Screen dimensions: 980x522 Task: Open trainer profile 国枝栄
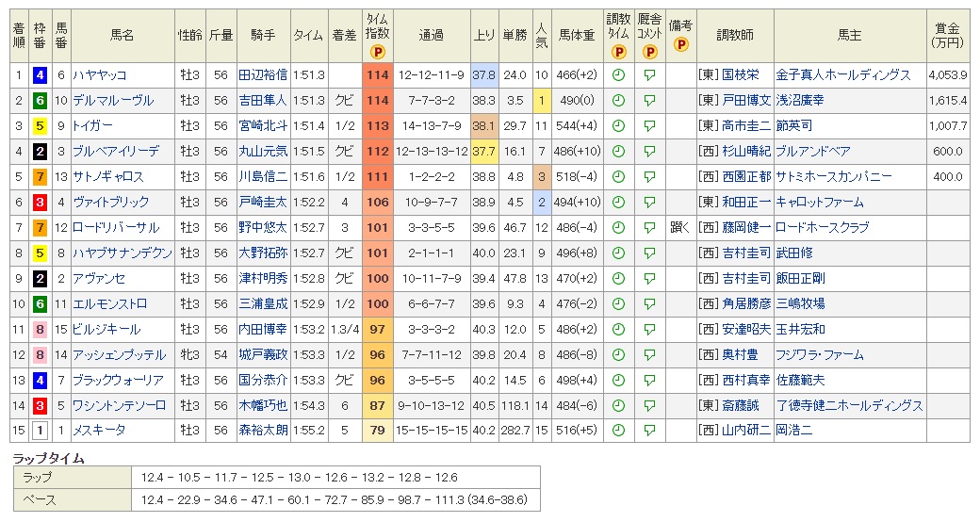pos(740,75)
